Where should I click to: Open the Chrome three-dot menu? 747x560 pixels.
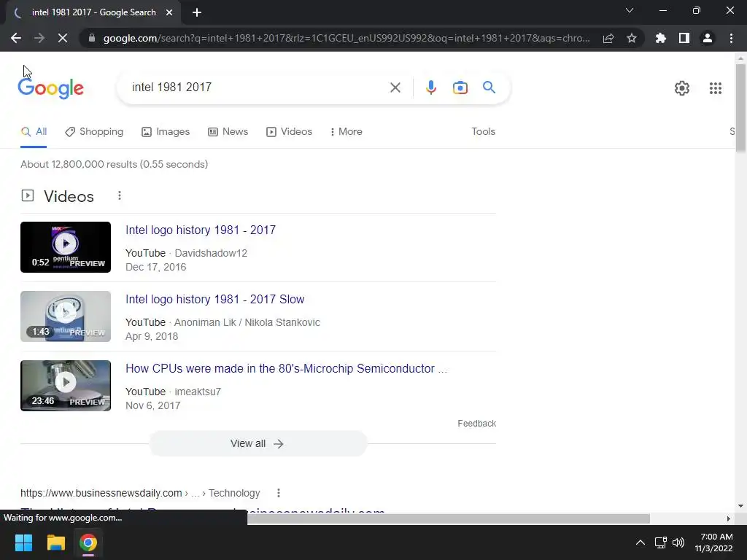click(731, 38)
